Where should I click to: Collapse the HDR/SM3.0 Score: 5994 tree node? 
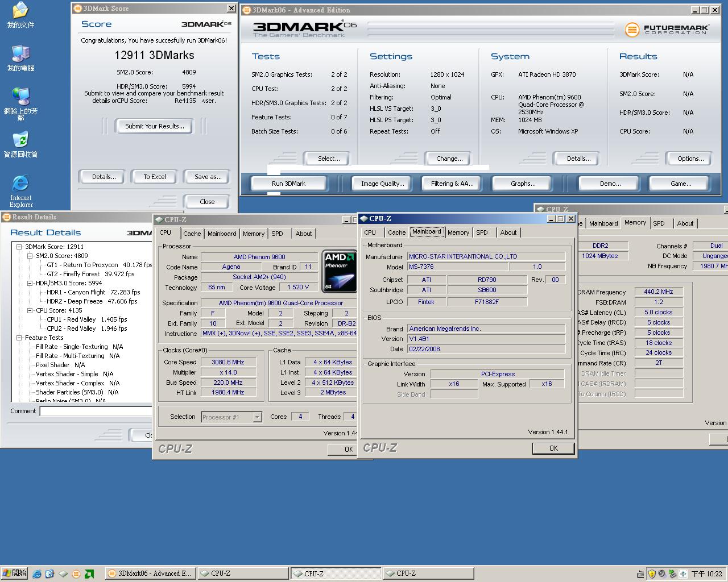(30, 283)
